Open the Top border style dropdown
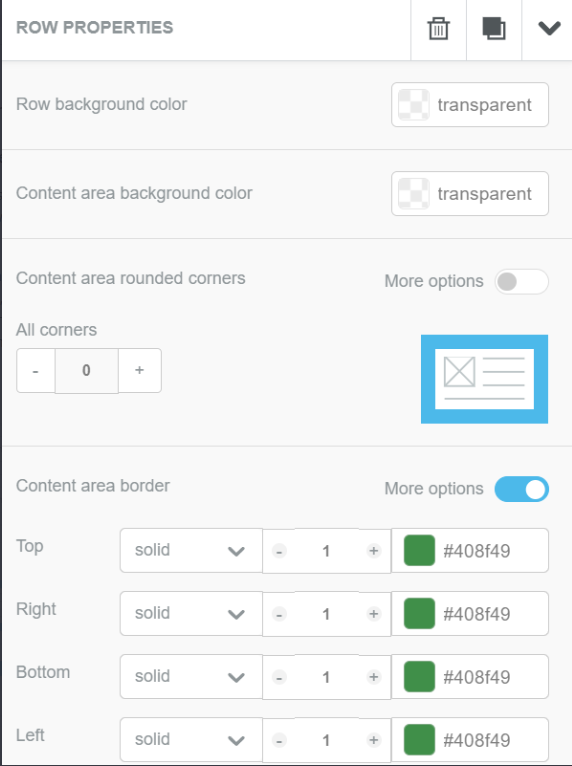The width and height of the screenshot is (572, 766). [x=191, y=551]
